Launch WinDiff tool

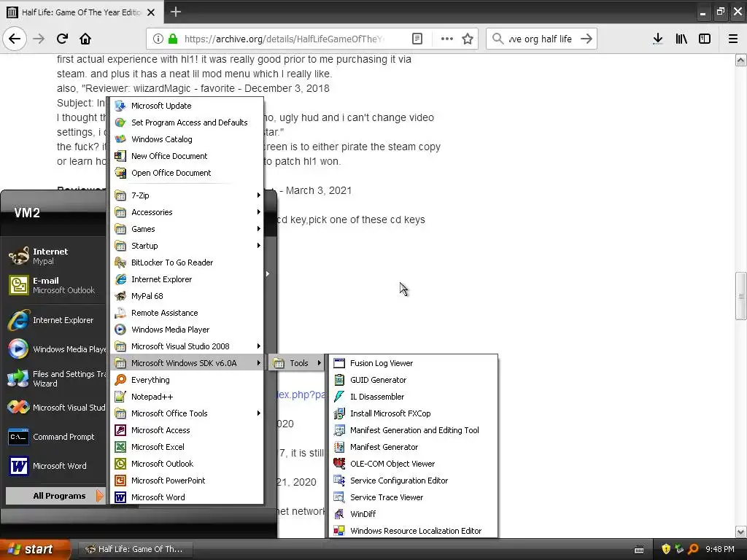(x=413, y=514)
